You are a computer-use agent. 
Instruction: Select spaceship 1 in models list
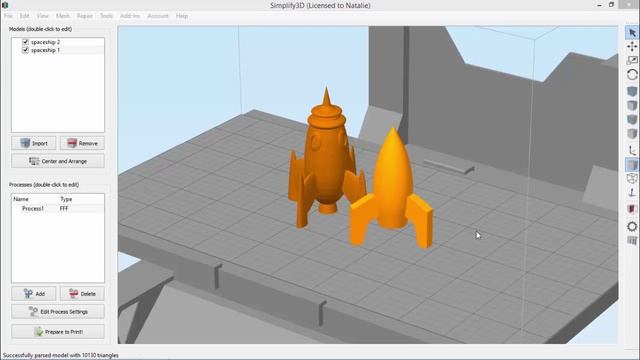(x=45, y=50)
